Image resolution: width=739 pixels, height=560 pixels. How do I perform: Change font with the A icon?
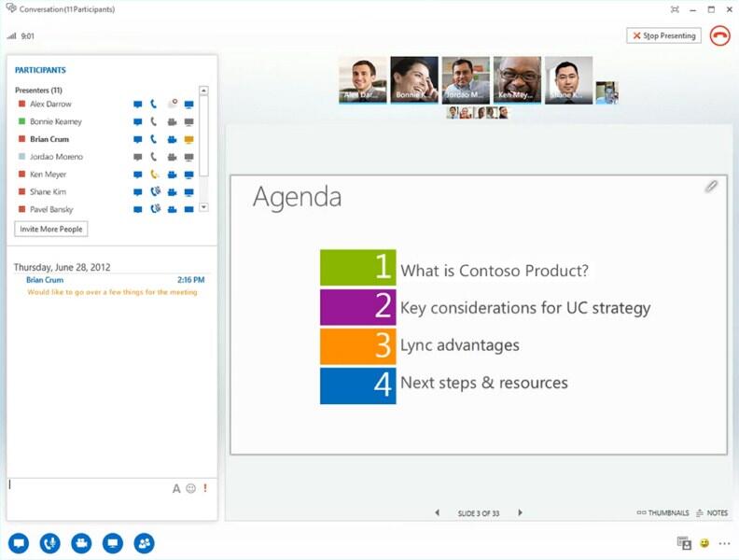[x=176, y=488]
